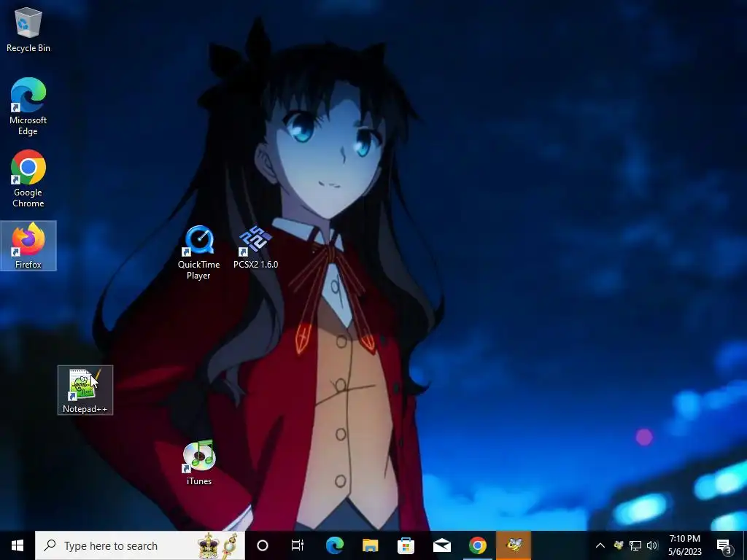Open the volume control in system tray
The image size is (747, 560).
click(652, 545)
